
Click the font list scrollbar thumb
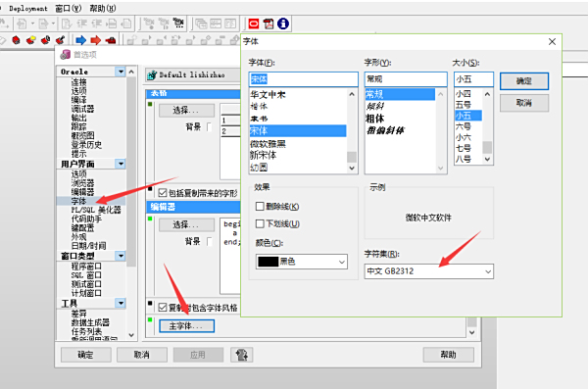[x=352, y=157]
